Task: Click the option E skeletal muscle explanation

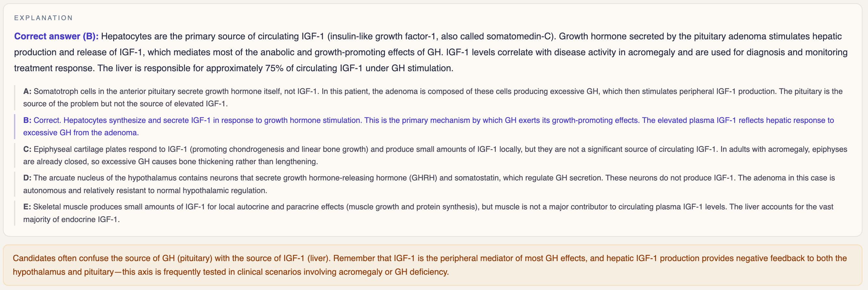Action: click(428, 213)
